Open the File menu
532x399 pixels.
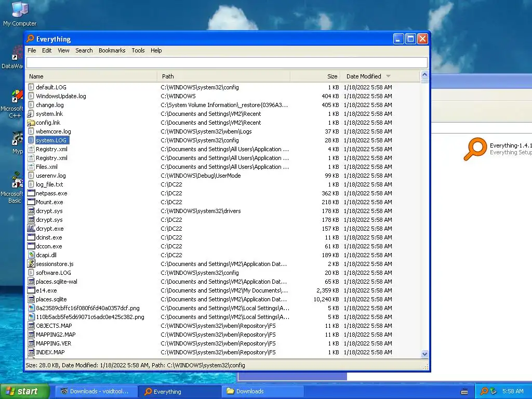[32, 50]
